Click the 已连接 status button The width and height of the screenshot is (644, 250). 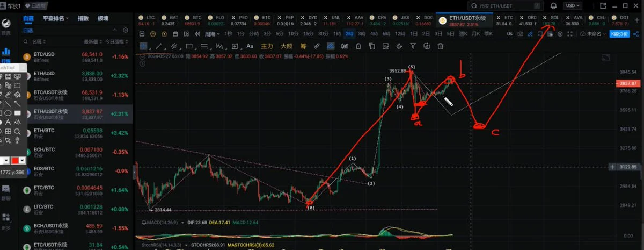[x=36, y=5]
